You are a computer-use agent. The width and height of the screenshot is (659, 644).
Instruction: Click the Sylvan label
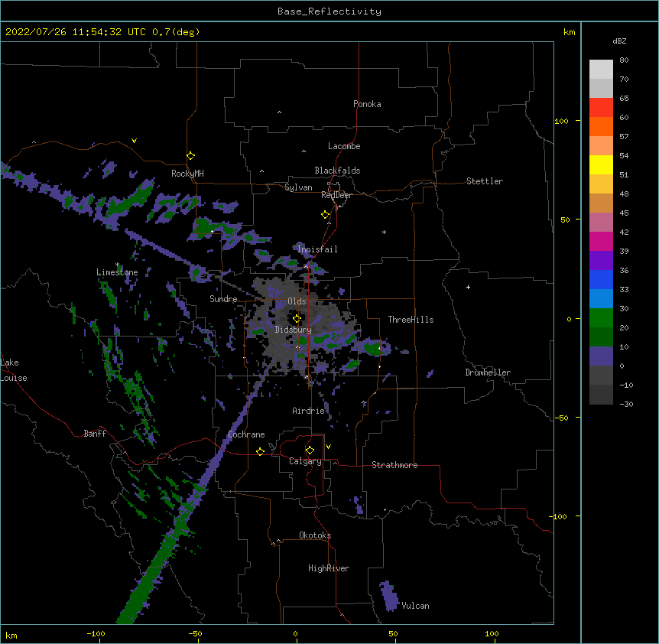pyautogui.click(x=298, y=187)
